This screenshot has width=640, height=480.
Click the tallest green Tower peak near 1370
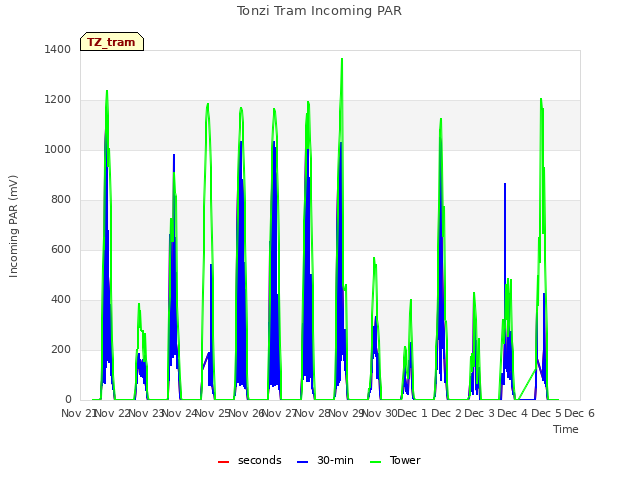pos(342,60)
